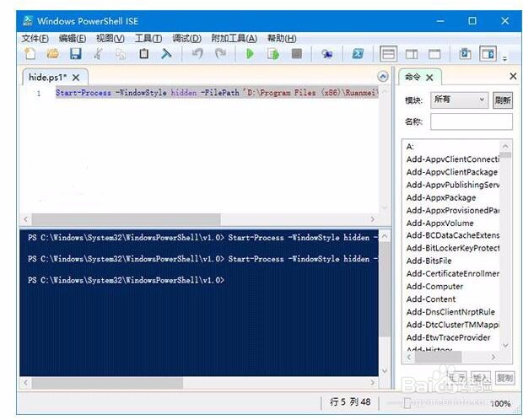Viewport: 523px width, 420px height.
Task: Show script pane on top layout icon
Action: [x=388, y=54]
